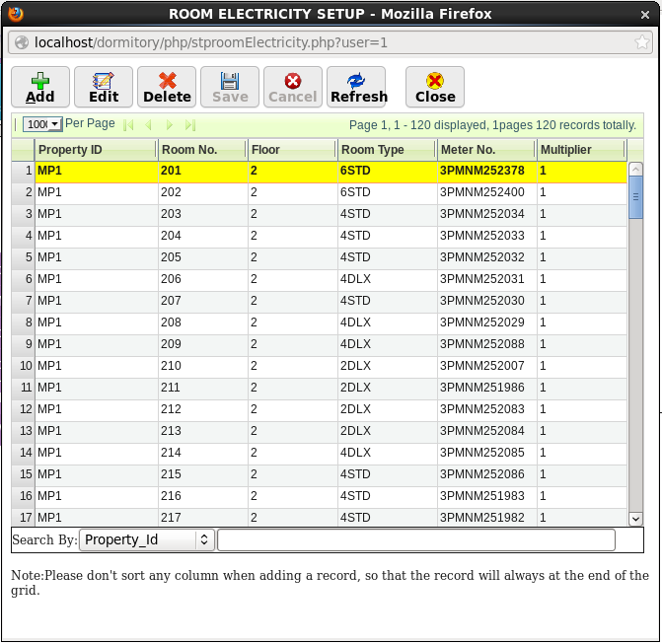Image resolution: width=662 pixels, height=644 pixels.
Task: Go to the next page arrow
Action: [x=170, y=125]
